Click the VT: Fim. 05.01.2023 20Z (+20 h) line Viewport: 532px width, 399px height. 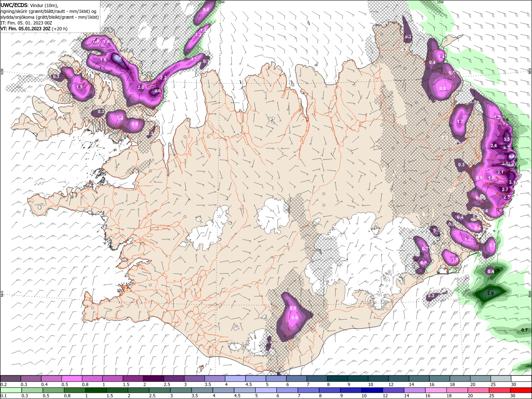point(34,29)
